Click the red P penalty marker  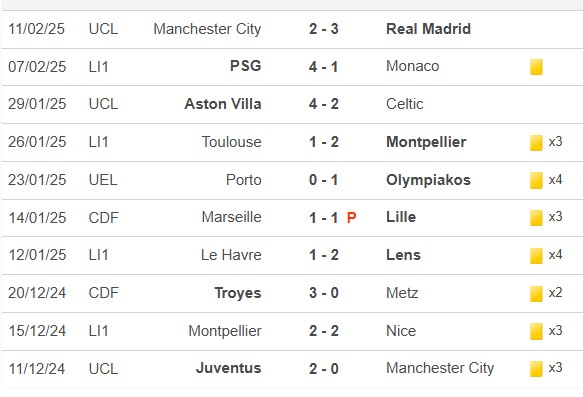click(351, 217)
